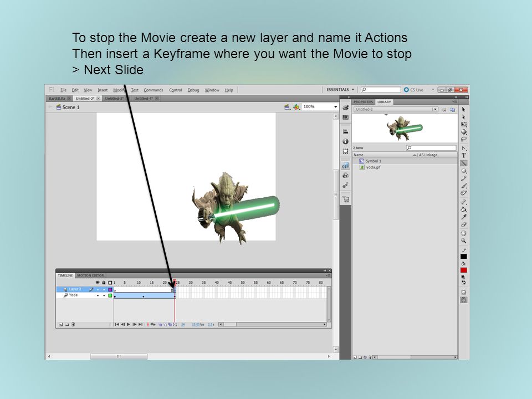Open the Code Snippets panel icon

[x=345, y=166]
